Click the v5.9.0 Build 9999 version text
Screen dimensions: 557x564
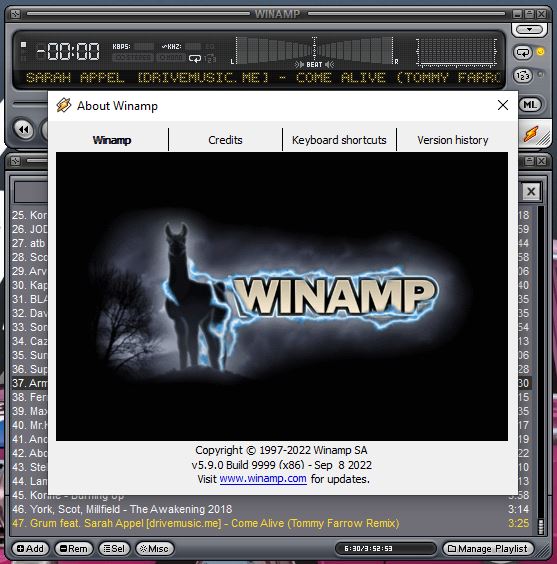click(x=281, y=465)
